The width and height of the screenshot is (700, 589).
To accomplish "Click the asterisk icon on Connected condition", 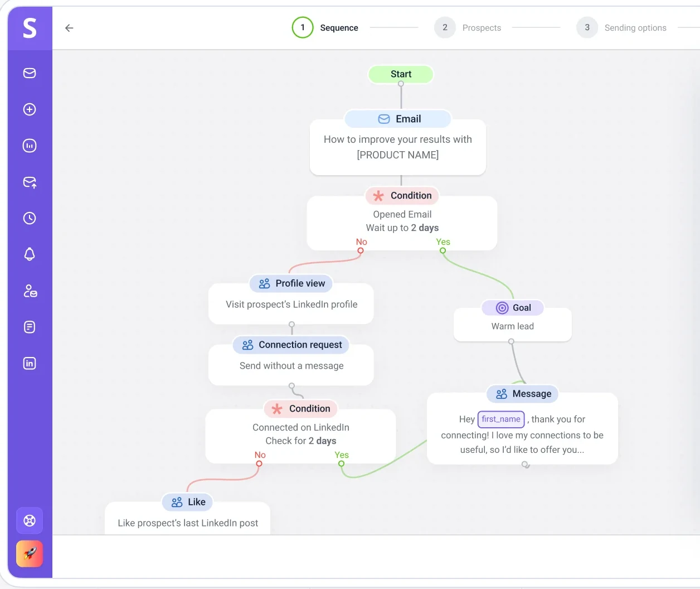I will coord(277,409).
